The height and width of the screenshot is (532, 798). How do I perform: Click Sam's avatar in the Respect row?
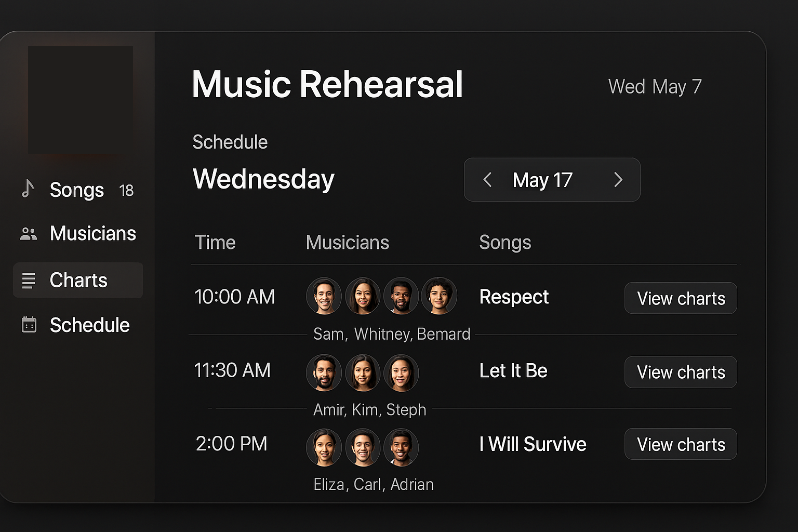pyautogui.click(x=324, y=296)
